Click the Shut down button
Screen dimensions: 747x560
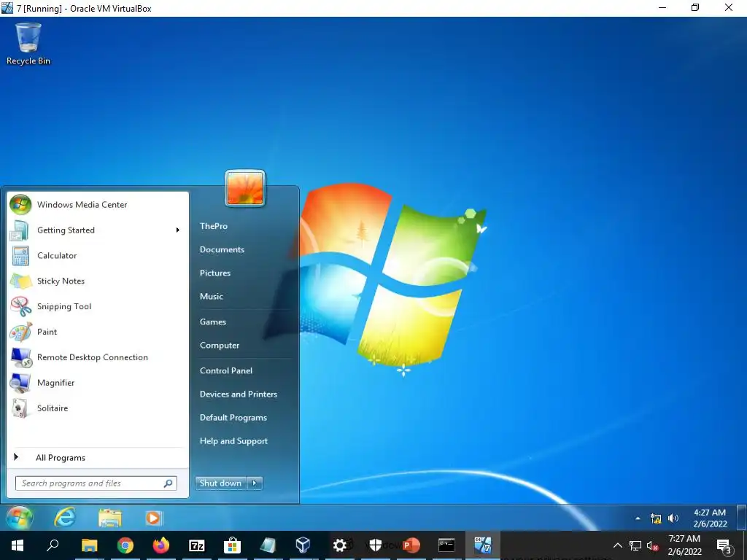[x=220, y=483]
